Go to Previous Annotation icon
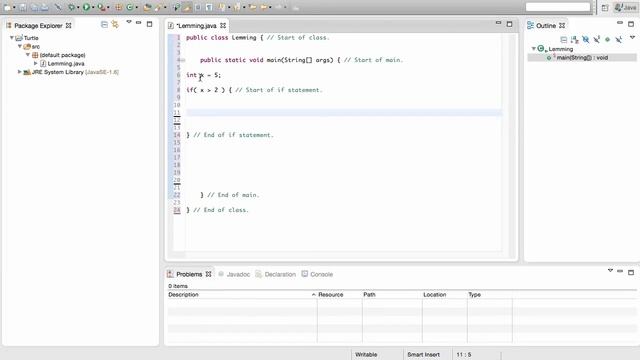 (x=237, y=7)
